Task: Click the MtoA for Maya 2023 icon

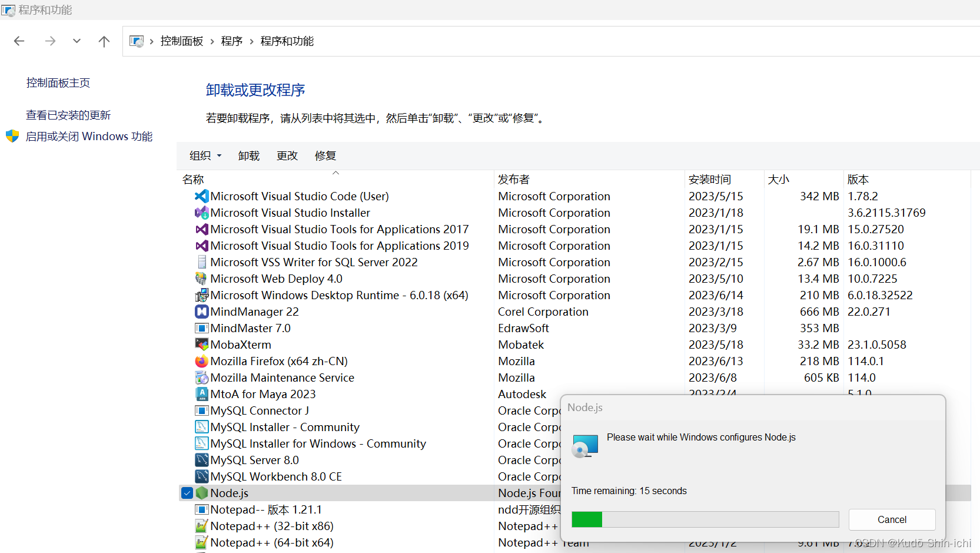Action: pos(202,394)
